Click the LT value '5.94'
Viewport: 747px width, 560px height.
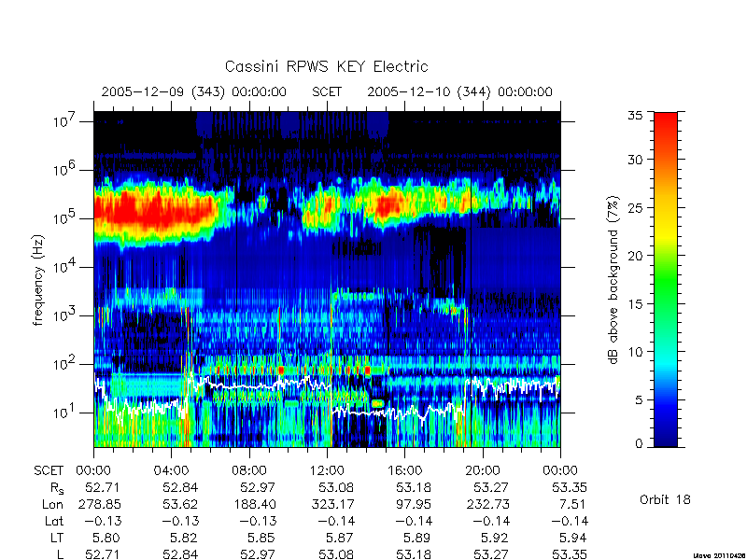click(572, 539)
